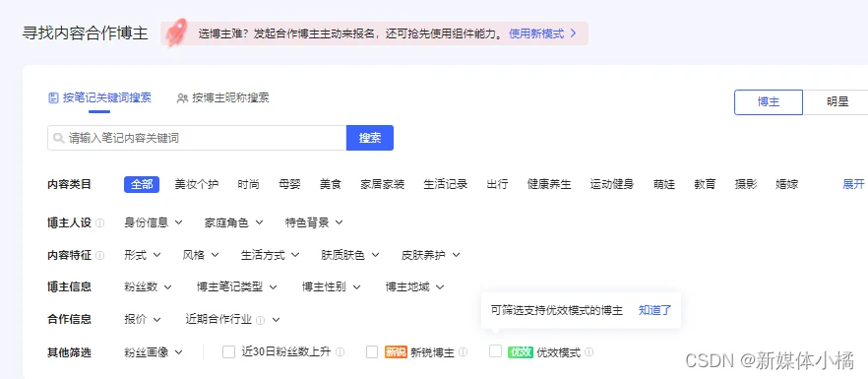Select the 全部 category
Screen dimensions: 868x379
142,184
